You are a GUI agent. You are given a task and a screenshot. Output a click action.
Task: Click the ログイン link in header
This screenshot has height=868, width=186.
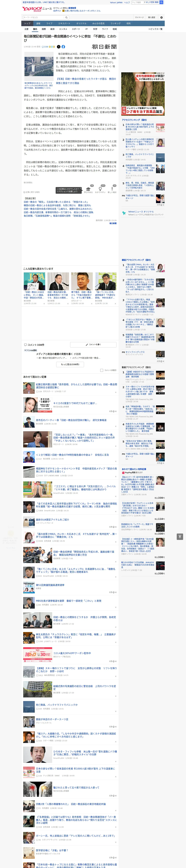[x=57, y=11]
